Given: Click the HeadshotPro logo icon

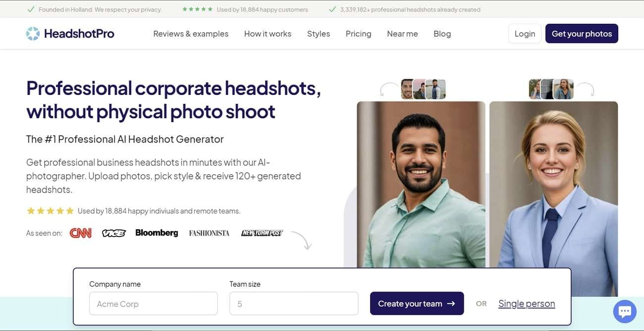Looking at the screenshot, I should 32,33.
